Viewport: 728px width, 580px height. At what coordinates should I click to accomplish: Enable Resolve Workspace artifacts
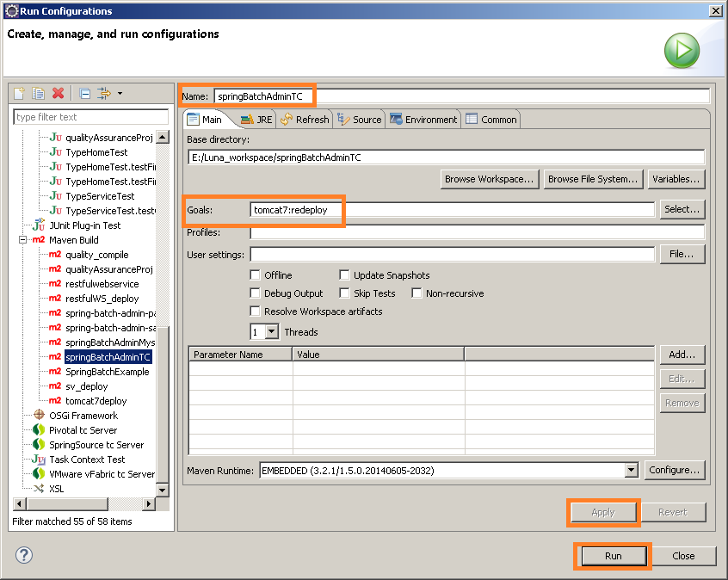pos(255,311)
